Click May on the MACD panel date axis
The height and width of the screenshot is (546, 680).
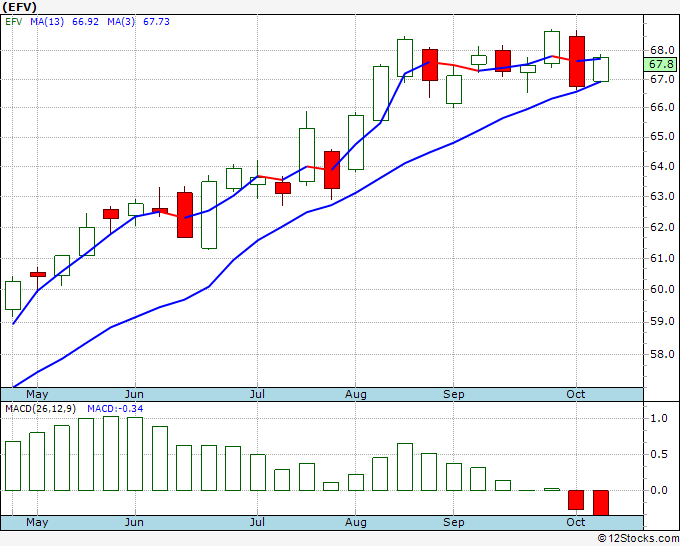click(x=37, y=522)
